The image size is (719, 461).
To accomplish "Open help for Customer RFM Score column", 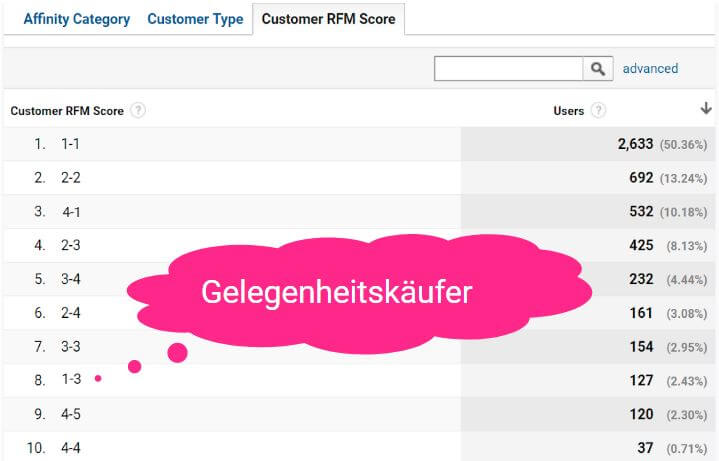I will [138, 111].
